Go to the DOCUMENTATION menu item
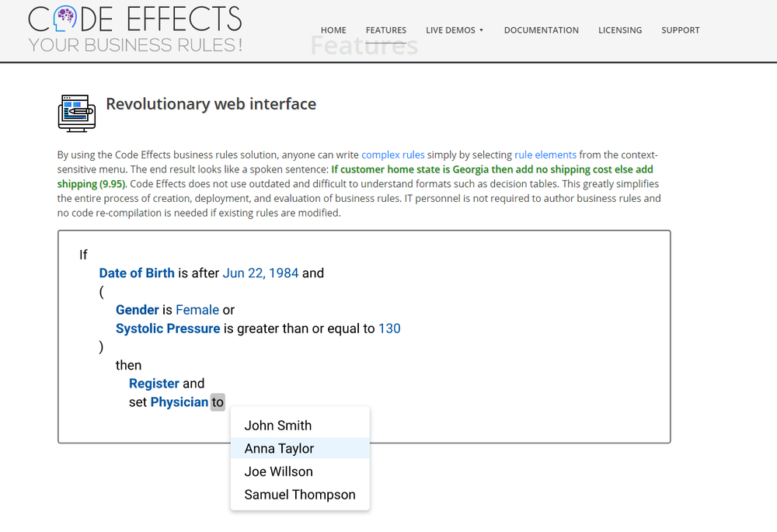Viewport: 777px width, 532px height. [542, 30]
